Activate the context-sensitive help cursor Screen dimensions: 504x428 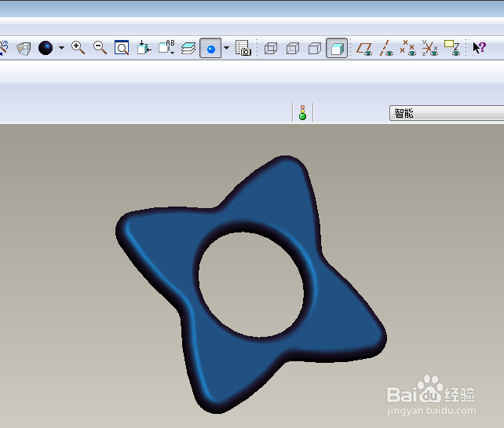coord(479,48)
